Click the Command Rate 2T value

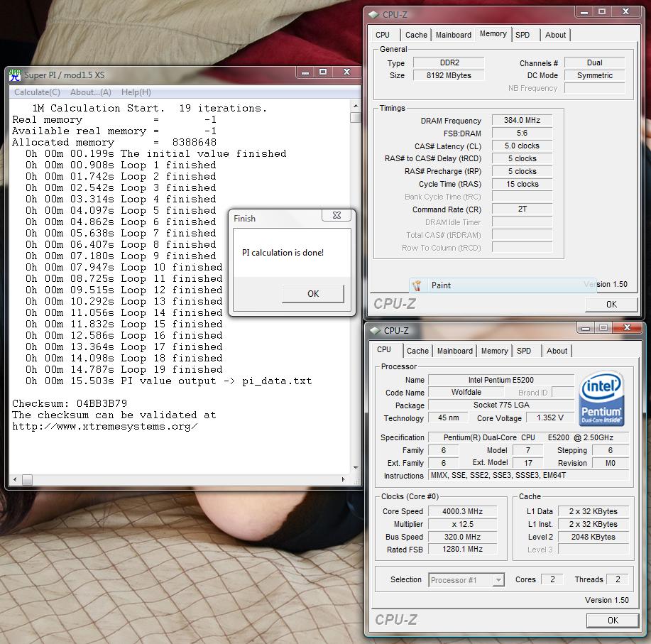(x=522, y=209)
